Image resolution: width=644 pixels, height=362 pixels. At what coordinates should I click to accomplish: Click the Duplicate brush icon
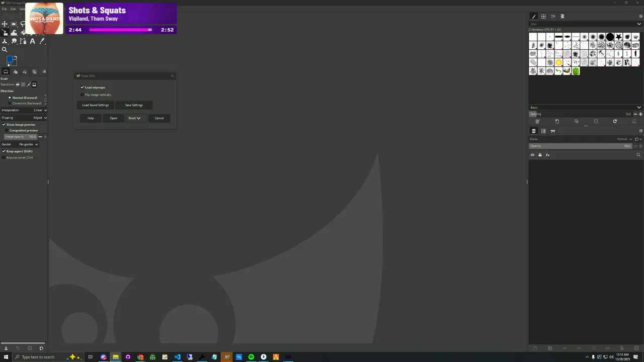point(577,121)
